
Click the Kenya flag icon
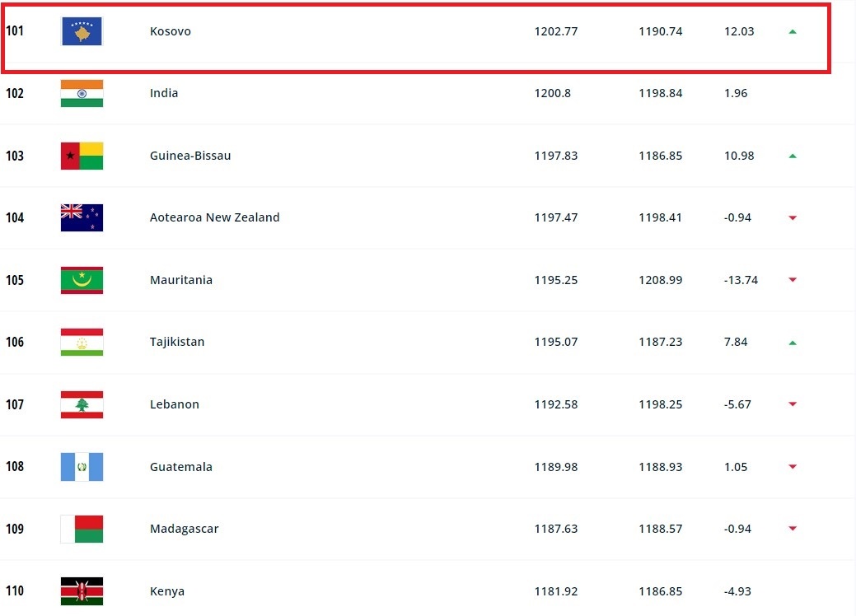click(x=82, y=591)
